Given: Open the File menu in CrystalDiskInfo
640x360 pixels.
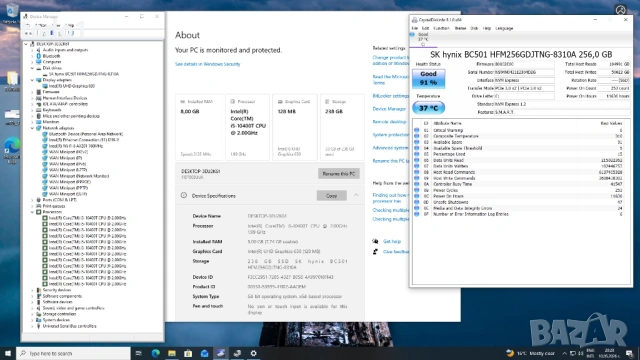Looking at the screenshot, I should (415, 28).
